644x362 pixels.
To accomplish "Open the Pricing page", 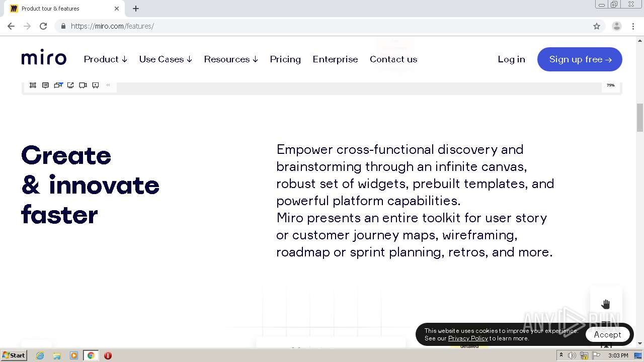I will [x=285, y=59].
